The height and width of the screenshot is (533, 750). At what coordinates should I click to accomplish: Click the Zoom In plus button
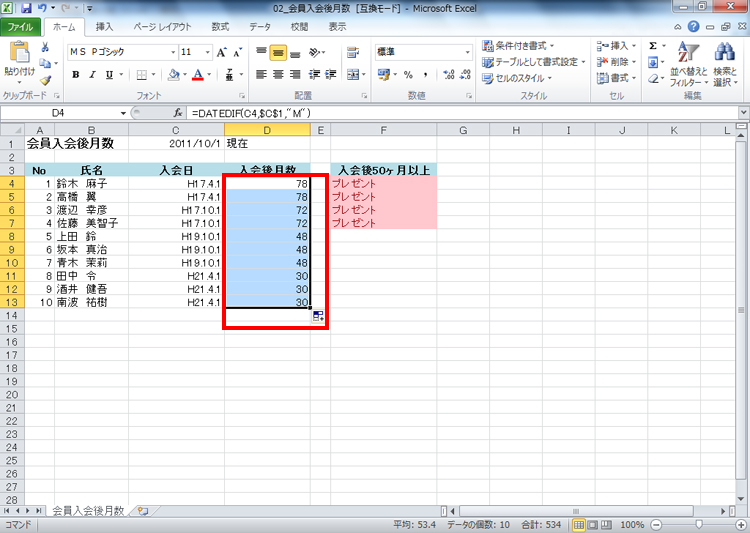[x=741, y=525]
